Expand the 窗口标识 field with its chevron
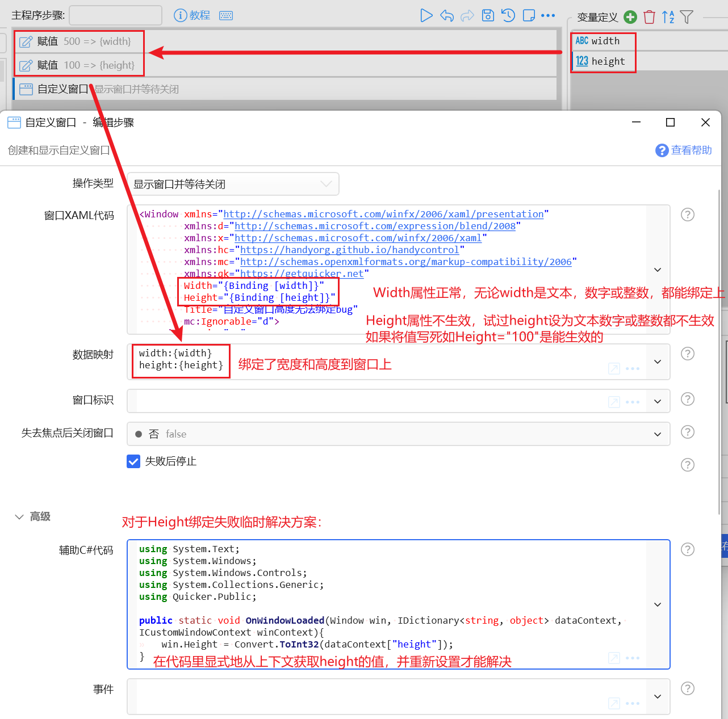The width and height of the screenshot is (728, 719). click(658, 401)
